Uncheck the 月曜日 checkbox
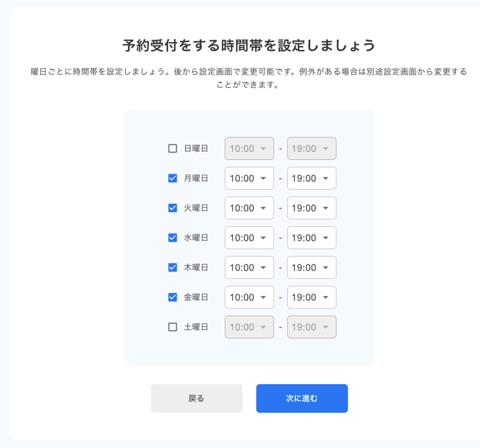The image size is (480, 448). pos(172,178)
